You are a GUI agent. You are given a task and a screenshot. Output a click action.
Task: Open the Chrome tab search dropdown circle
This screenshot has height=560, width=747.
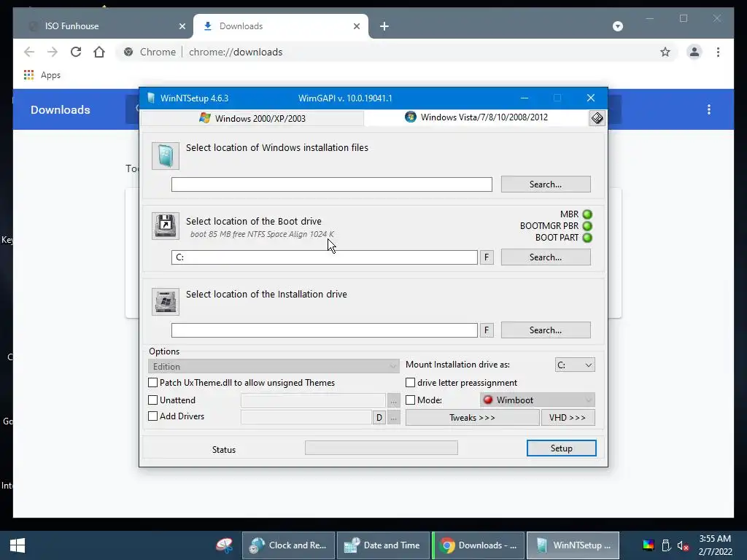tap(618, 26)
